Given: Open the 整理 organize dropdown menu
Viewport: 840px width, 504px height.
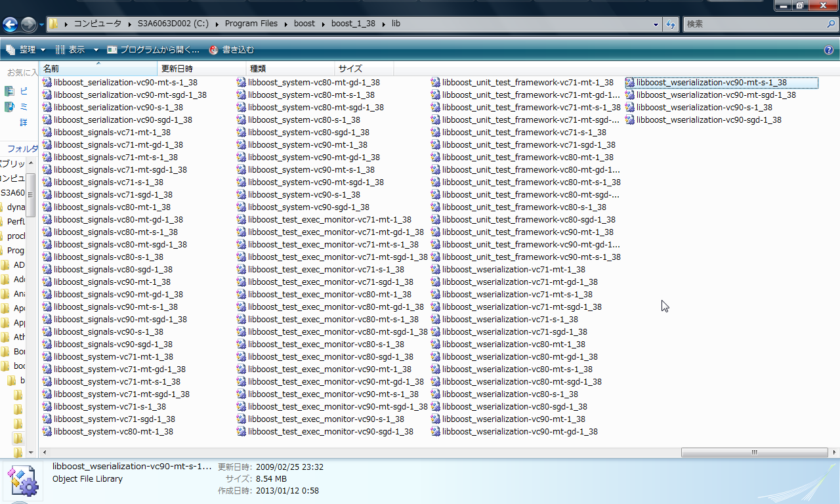Looking at the screenshot, I should coord(26,50).
